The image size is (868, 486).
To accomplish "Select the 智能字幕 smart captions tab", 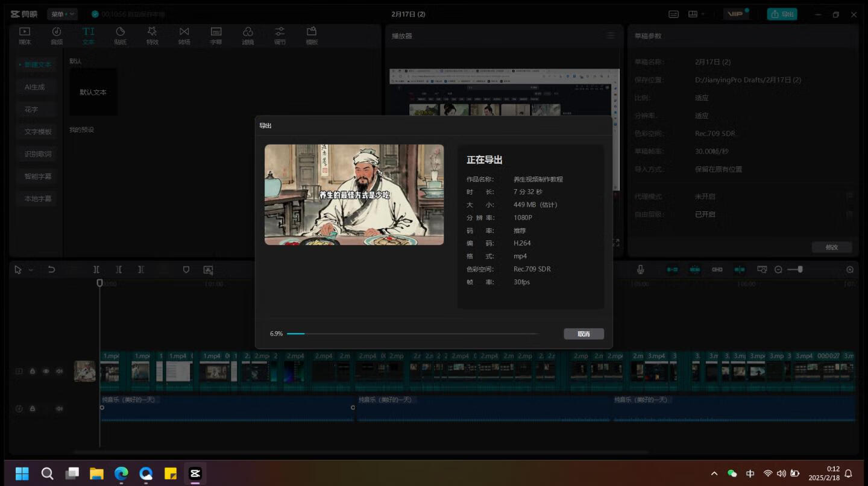I will coord(37,176).
